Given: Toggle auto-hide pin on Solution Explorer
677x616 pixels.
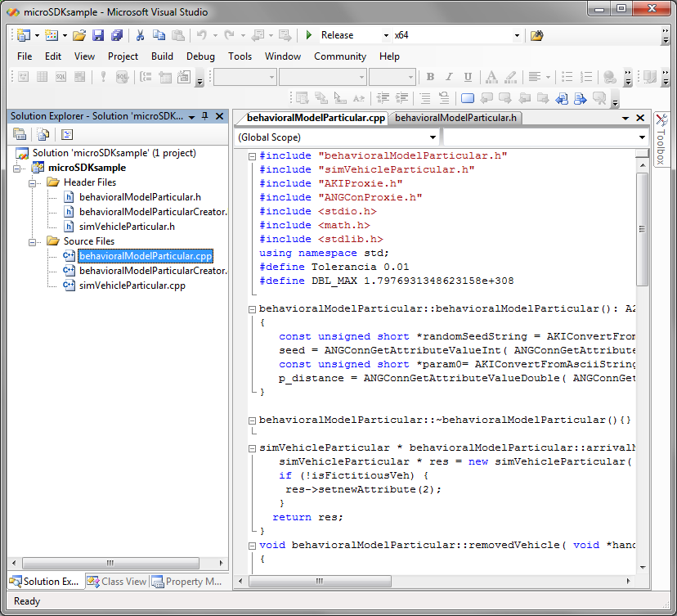Looking at the screenshot, I should (x=204, y=116).
